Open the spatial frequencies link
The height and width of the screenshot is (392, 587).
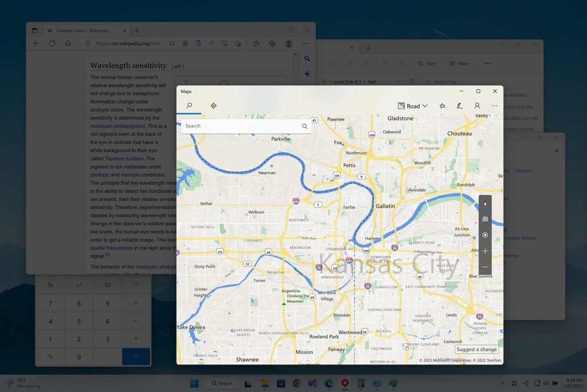tap(112, 248)
